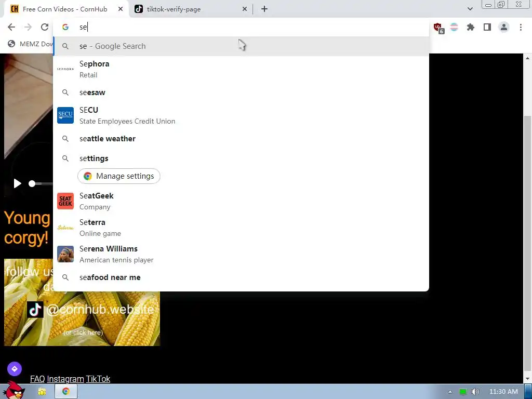Open the Angry Birds start button
Screen dimensions: 532x399
14,390
